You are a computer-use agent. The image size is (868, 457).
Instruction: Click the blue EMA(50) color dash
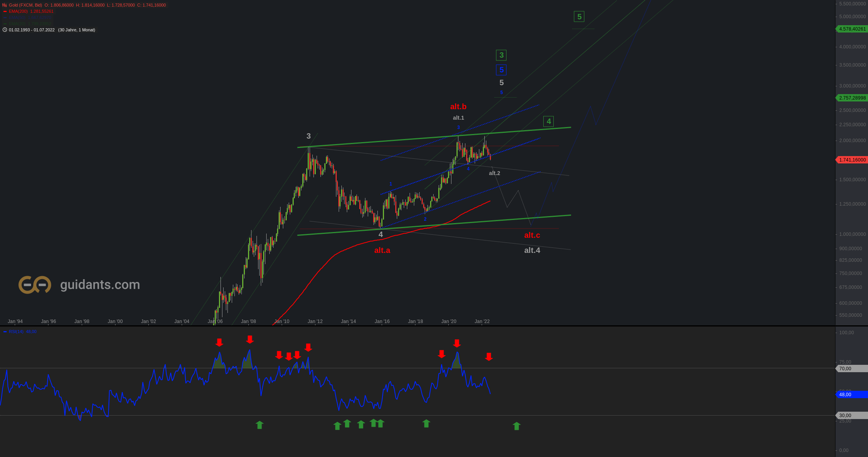click(x=5, y=17)
